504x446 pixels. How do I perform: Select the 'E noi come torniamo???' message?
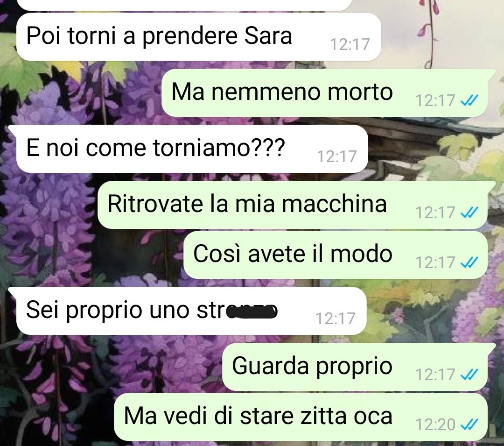tap(192, 149)
